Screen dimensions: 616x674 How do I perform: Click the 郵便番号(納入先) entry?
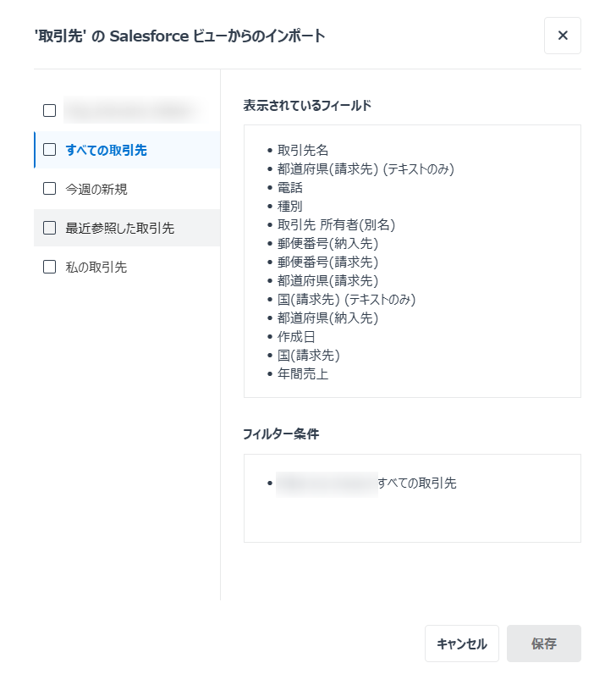point(327,244)
